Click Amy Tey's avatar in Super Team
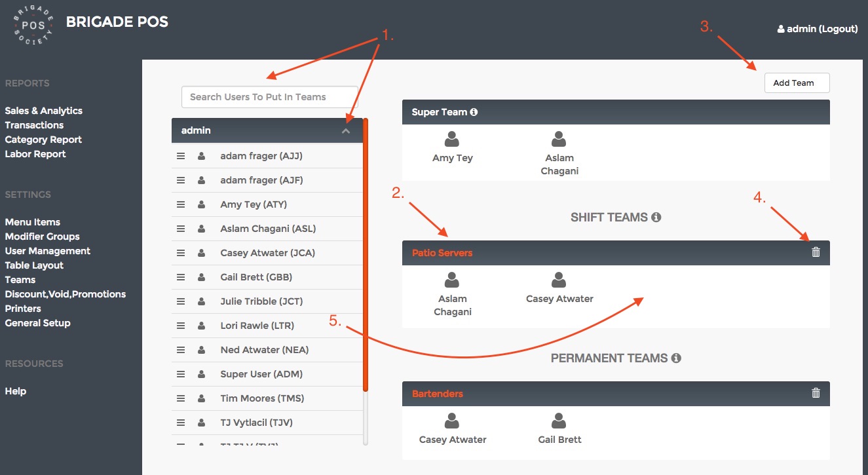Screen dimensions: 868x475 point(452,139)
